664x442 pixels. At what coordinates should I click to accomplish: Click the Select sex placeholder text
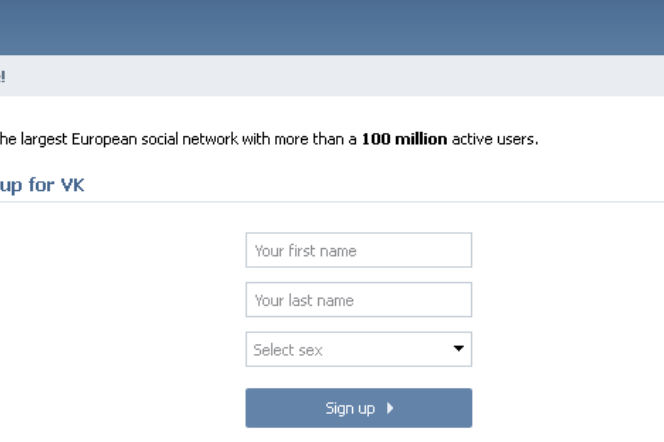click(288, 350)
